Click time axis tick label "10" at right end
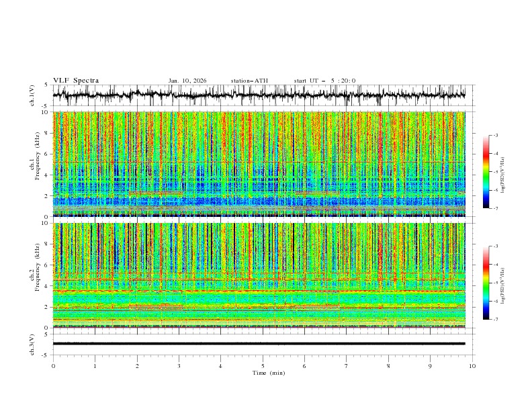 coord(472,366)
